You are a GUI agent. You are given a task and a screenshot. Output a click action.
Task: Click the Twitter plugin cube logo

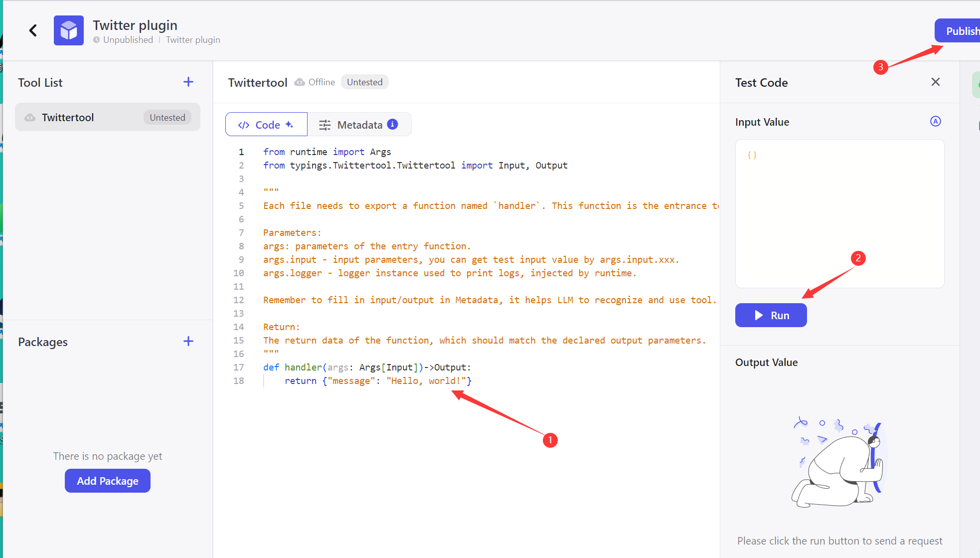tap(69, 31)
